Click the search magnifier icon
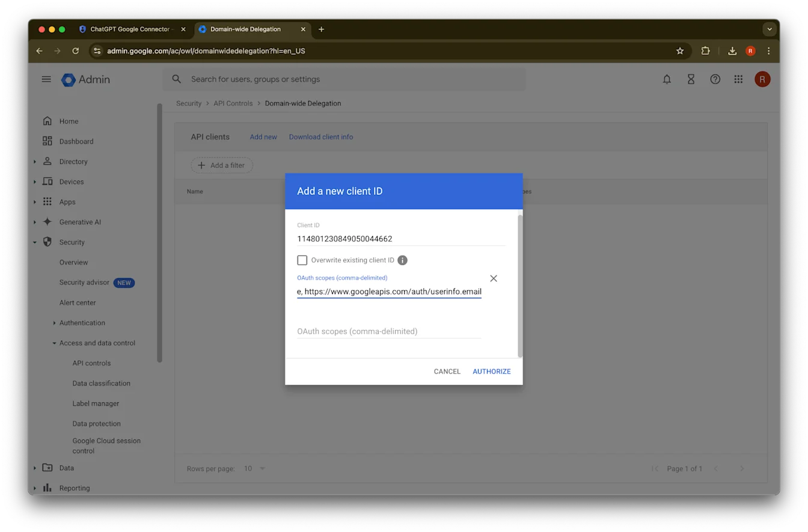The width and height of the screenshot is (808, 532). [x=177, y=79]
